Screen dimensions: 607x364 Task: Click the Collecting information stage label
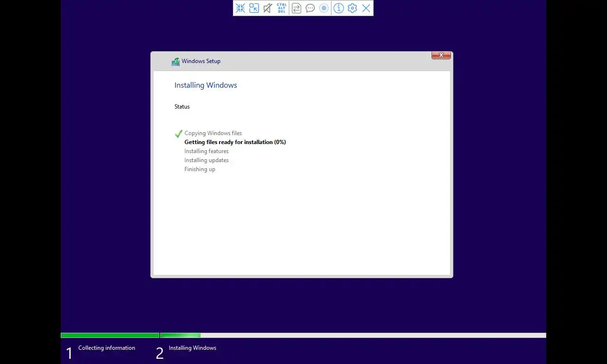click(x=107, y=348)
